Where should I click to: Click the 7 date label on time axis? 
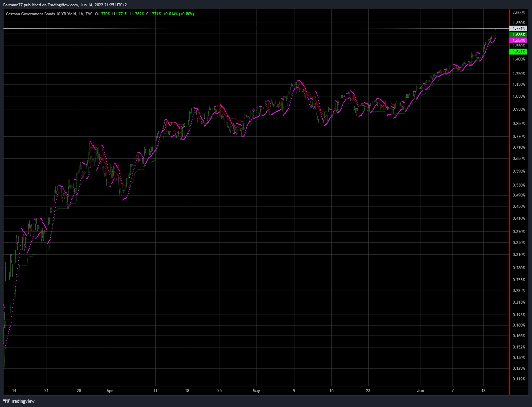click(453, 391)
